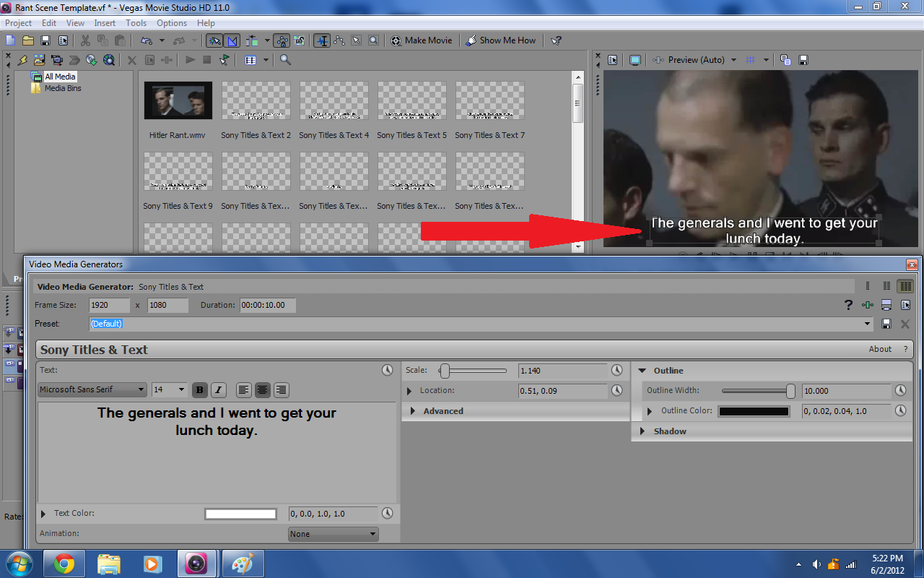This screenshot has width=924, height=578.
Task: Select the Sony Titles & Text 2 thumbnail
Action: tap(256, 100)
